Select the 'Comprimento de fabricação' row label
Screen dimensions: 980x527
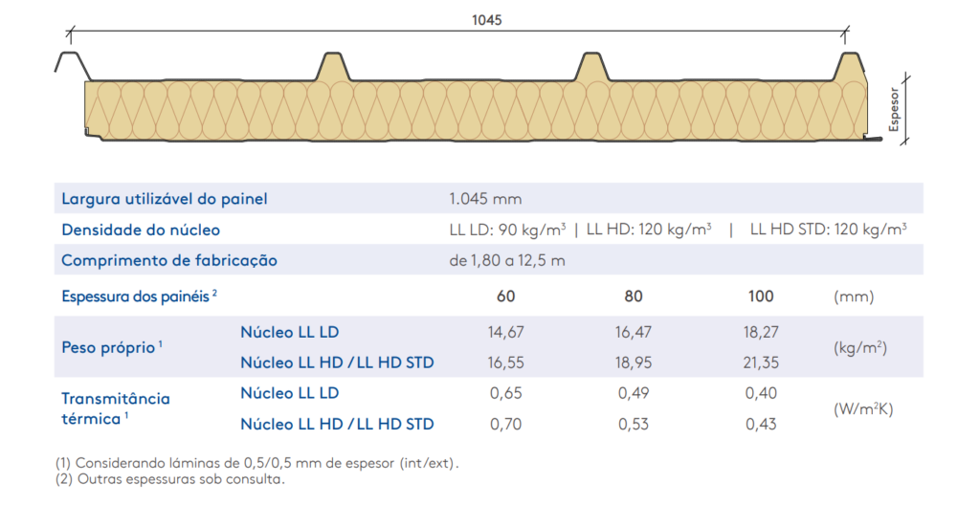168,260
